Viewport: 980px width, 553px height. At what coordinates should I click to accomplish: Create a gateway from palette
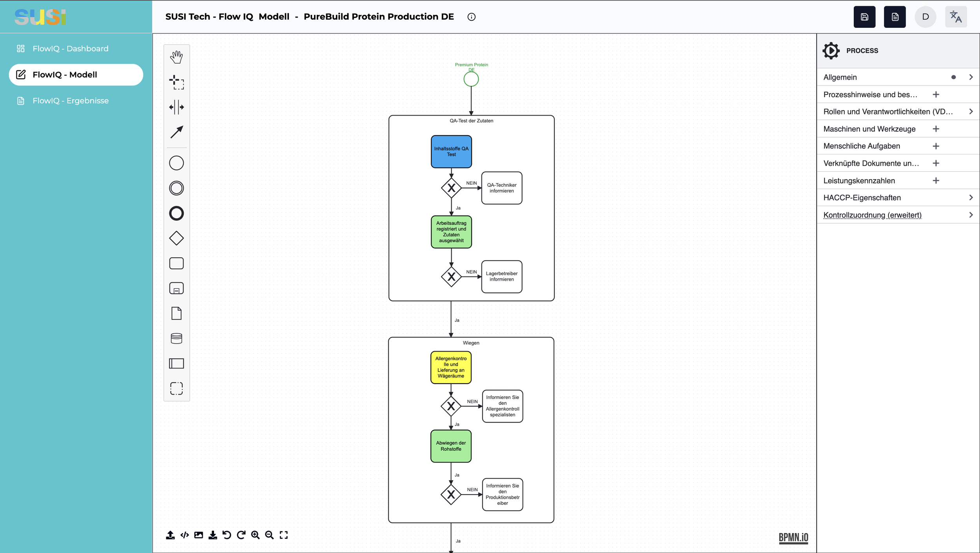tap(176, 238)
